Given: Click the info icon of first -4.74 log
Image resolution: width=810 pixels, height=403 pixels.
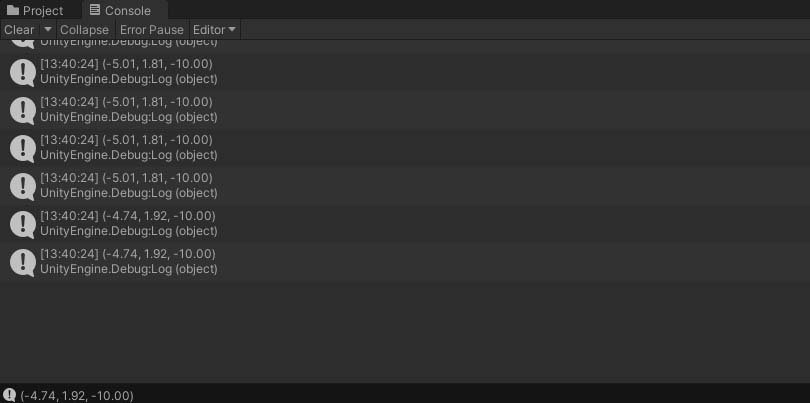Looking at the screenshot, I should [x=22, y=223].
